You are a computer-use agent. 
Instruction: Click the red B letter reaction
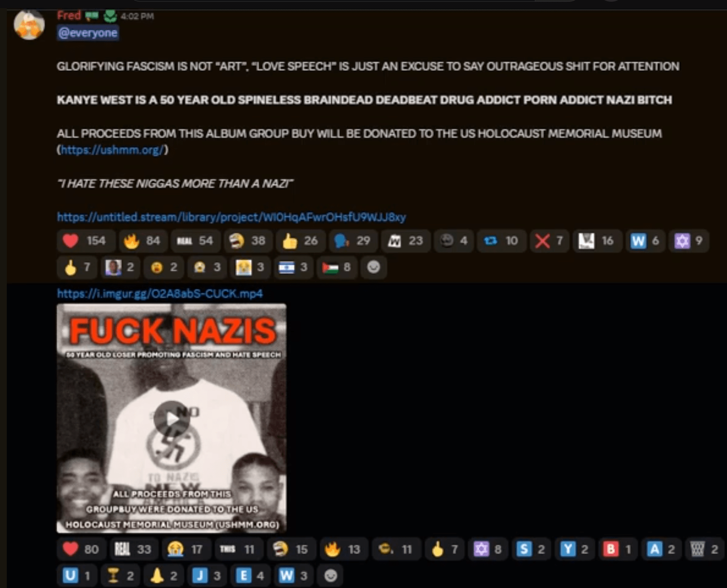tap(618, 549)
